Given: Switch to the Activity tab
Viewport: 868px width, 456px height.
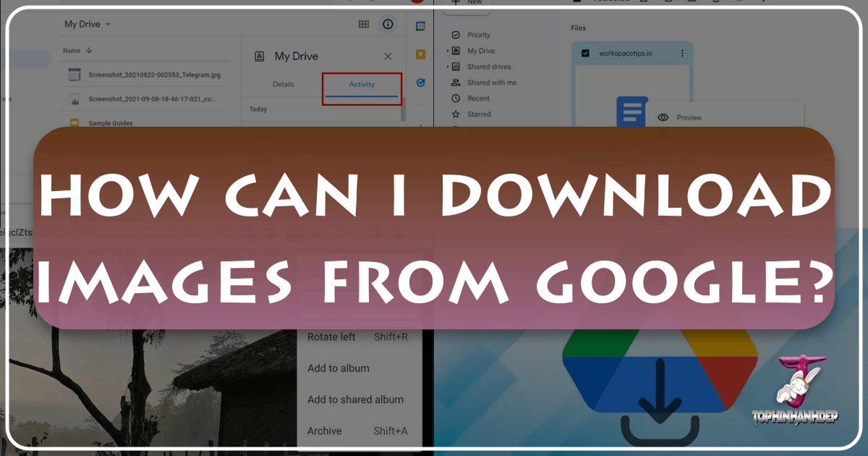Looking at the screenshot, I should [362, 85].
